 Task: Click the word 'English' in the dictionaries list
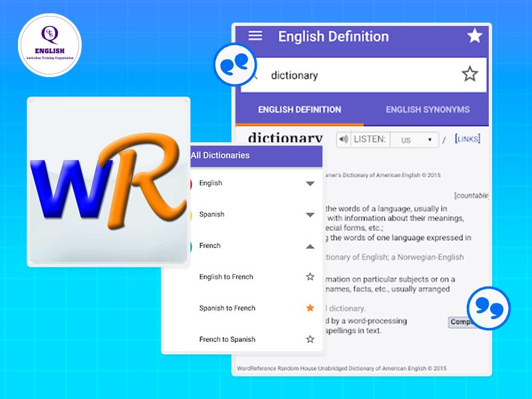tap(211, 184)
